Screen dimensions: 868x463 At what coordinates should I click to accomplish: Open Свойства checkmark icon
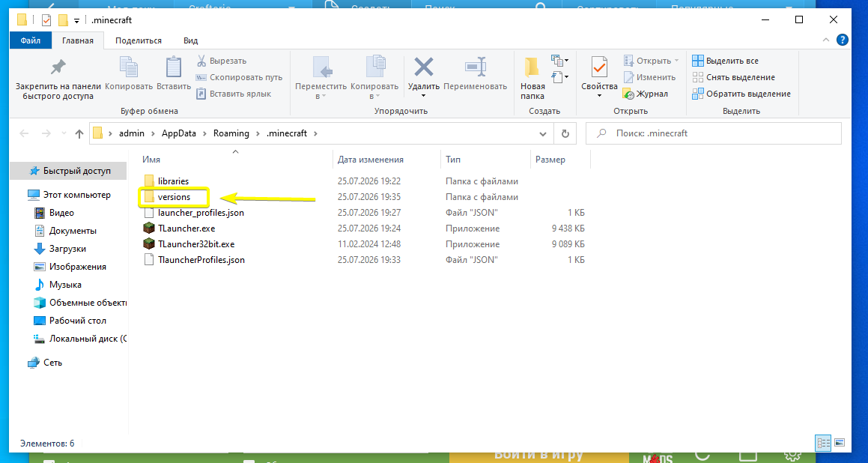(599, 67)
